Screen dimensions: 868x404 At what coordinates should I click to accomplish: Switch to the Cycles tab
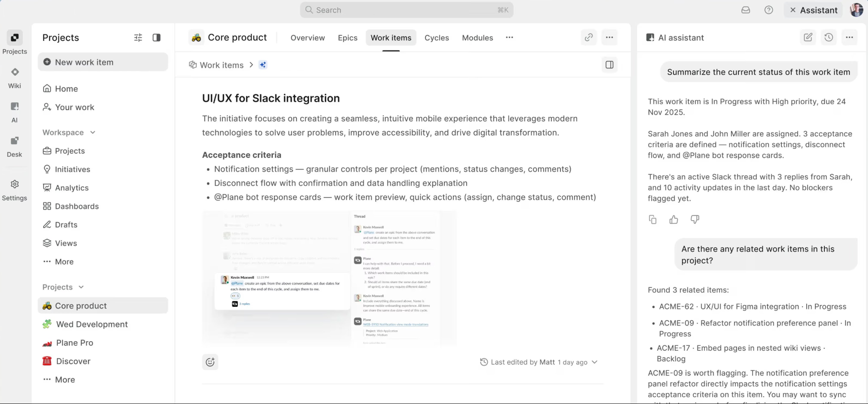tap(436, 37)
